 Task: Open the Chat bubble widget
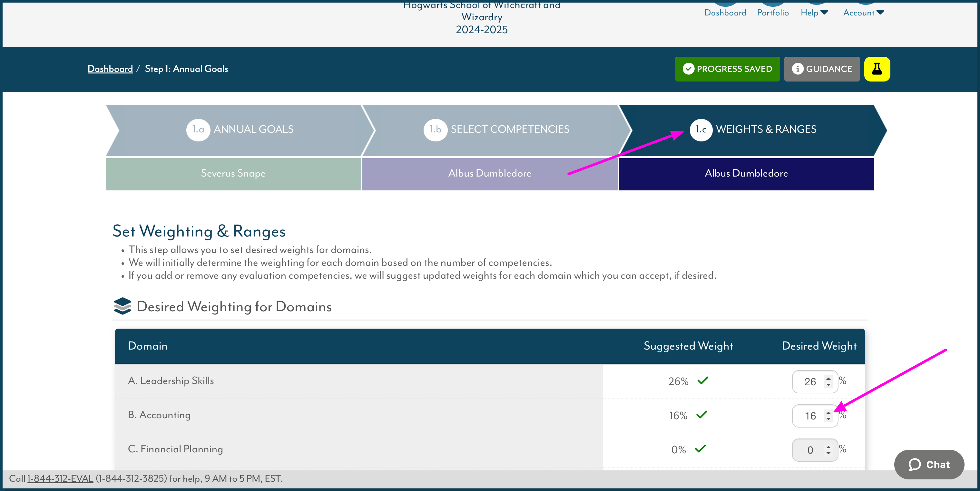(929, 464)
